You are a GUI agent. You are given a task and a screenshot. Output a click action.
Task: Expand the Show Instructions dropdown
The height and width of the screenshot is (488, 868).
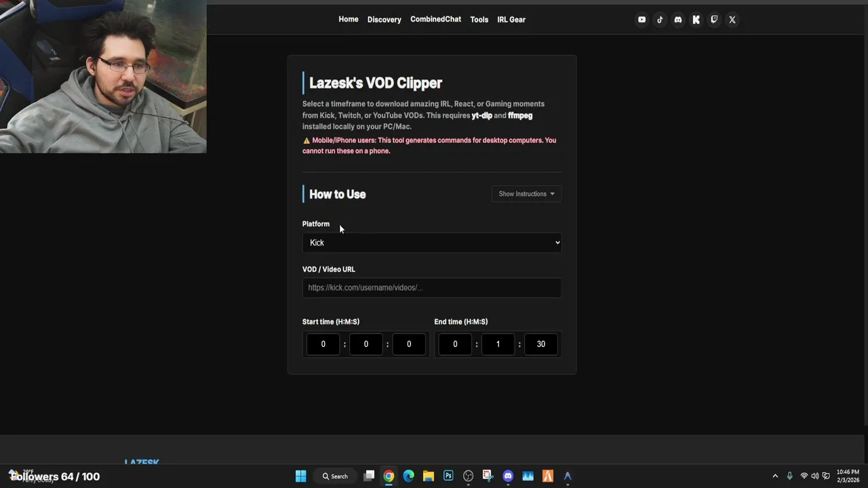tap(526, 194)
